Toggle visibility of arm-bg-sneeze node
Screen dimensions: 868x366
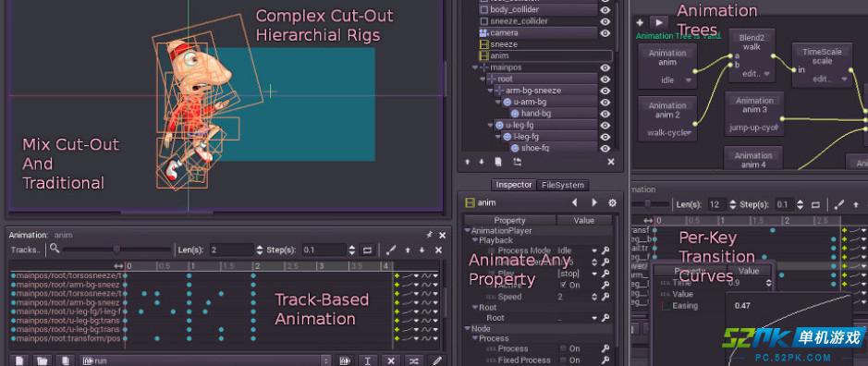coord(605,91)
